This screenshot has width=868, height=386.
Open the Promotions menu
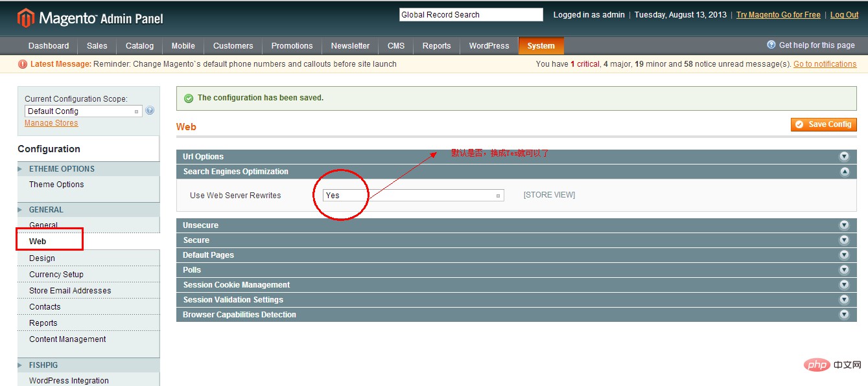292,46
